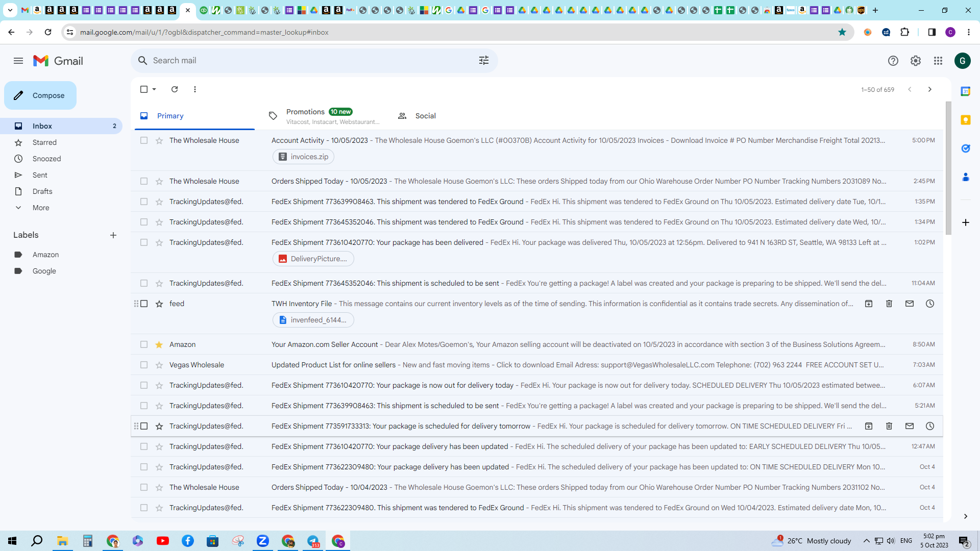The image size is (980, 551).
Task: Show hidden system tray icons chevron
Action: tap(866, 541)
